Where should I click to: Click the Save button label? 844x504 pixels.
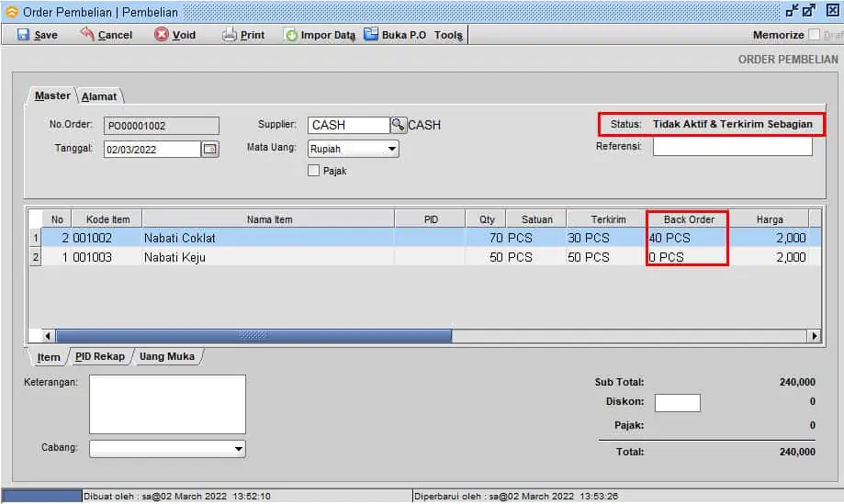(x=46, y=35)
